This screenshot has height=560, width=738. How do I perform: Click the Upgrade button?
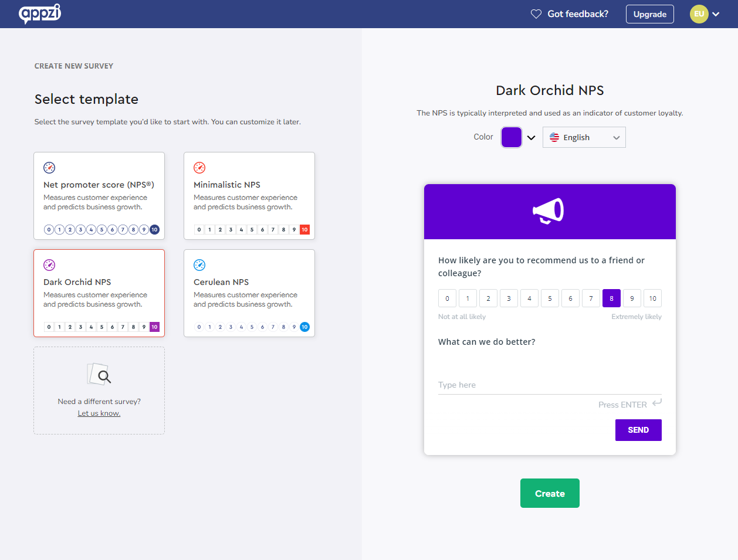[650, 14]
